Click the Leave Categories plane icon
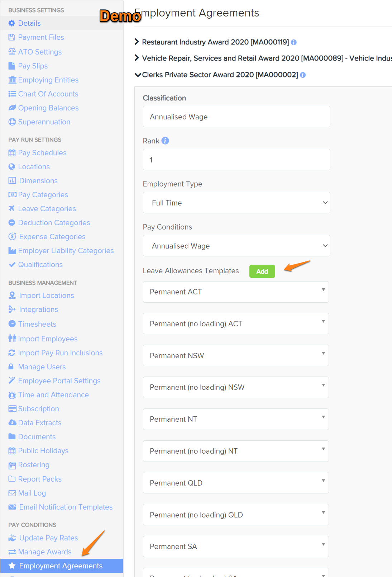Screen dimensions: 392x577 12,208
